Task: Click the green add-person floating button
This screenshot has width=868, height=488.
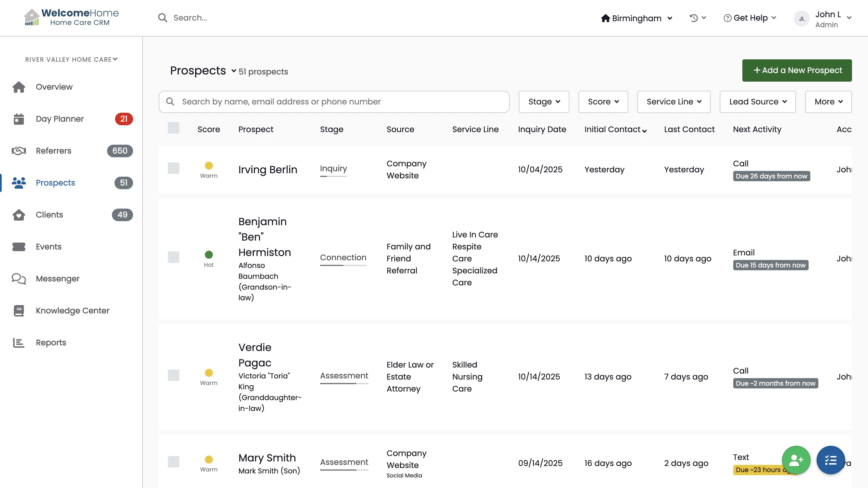Action: coord(796,460)
